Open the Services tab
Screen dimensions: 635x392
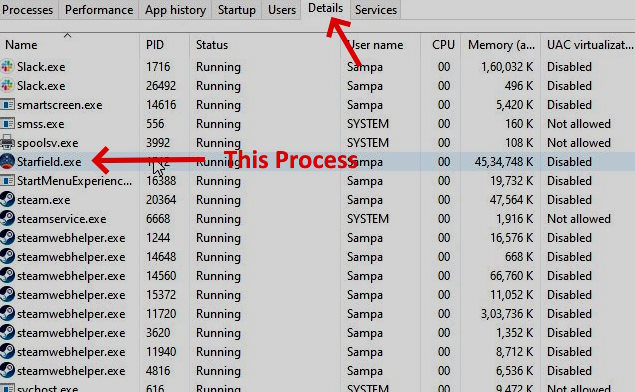pos(376,10)
